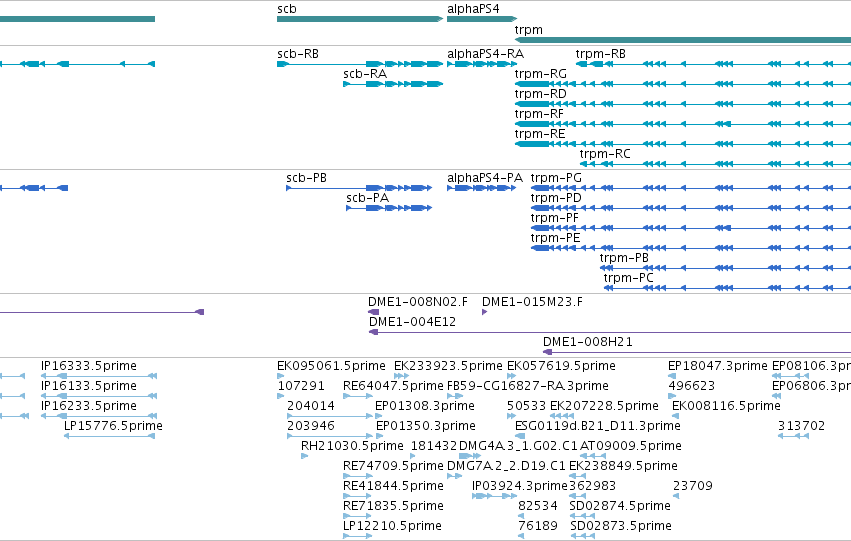Click the scb-PB protein label
851x541 pixels.
click(x=307, y=178)
